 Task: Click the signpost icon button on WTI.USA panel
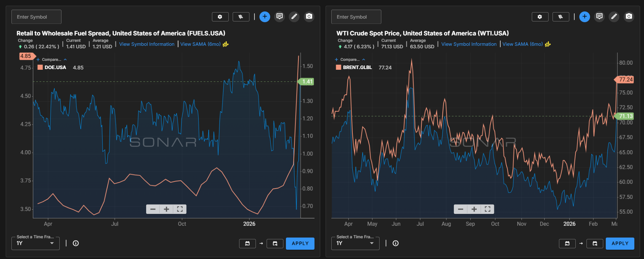click(x=561, y=17)
